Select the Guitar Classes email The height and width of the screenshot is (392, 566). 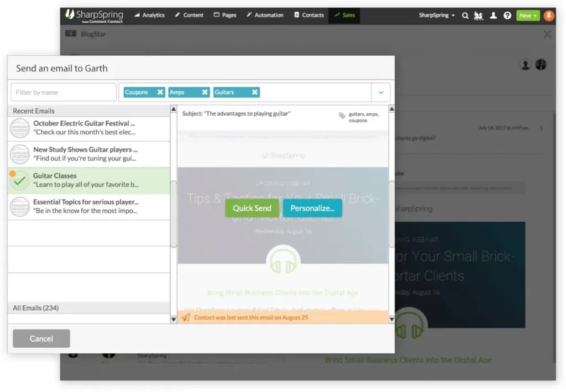pos(89,180)
